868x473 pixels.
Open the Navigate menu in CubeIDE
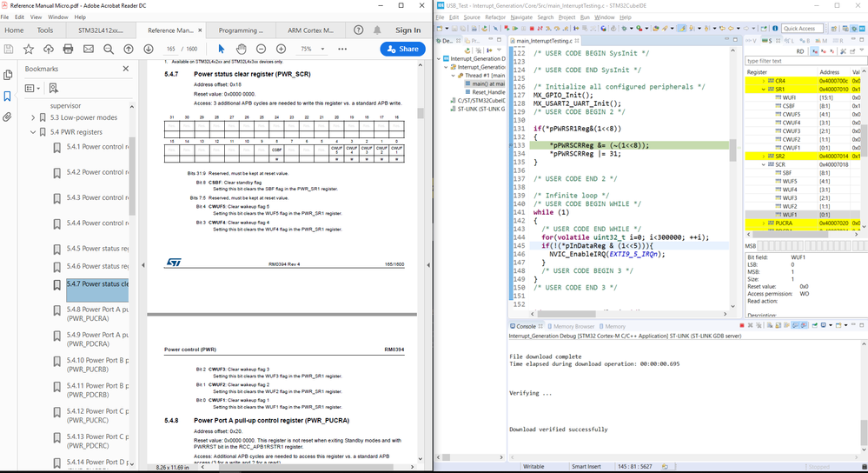point(521,17)
